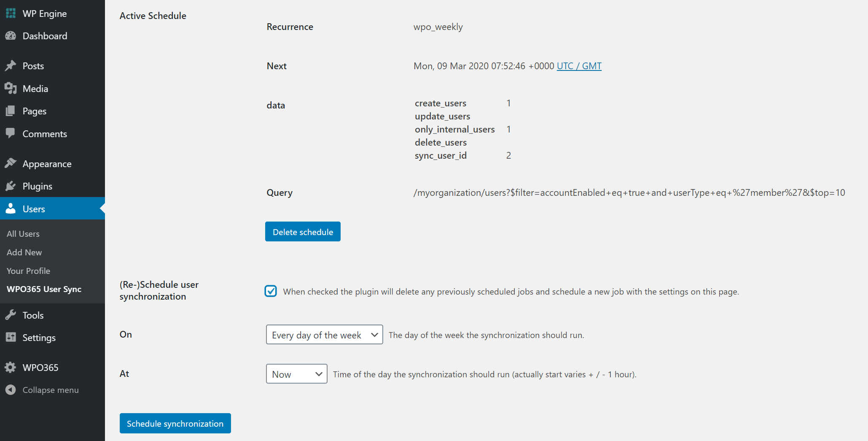Open WPO365 User Sync submenu link

(44, 289)
